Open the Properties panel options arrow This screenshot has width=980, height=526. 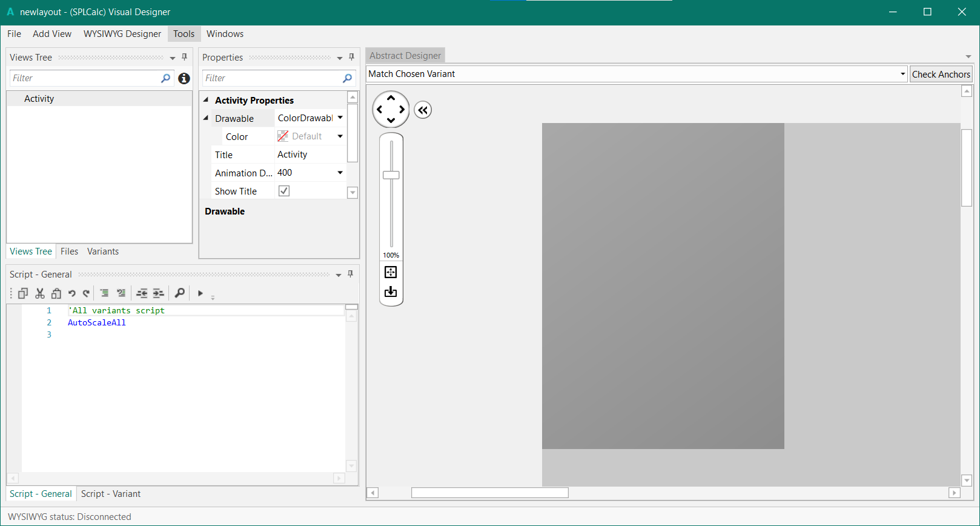point(340,58)
